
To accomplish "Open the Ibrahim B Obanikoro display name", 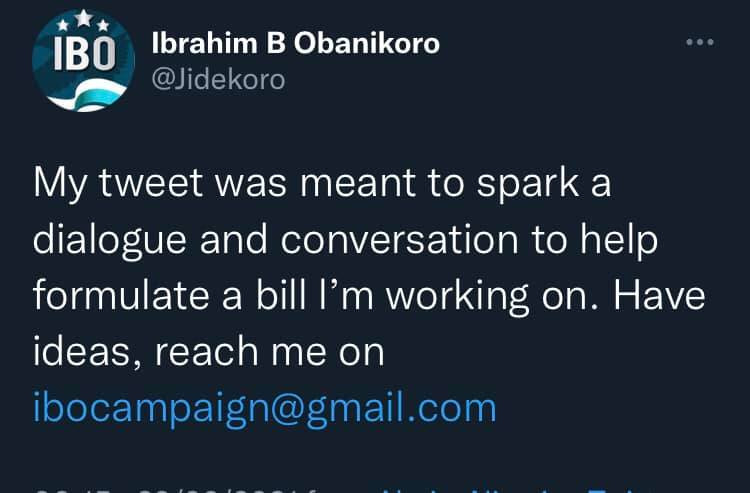I will pos(295,43).
